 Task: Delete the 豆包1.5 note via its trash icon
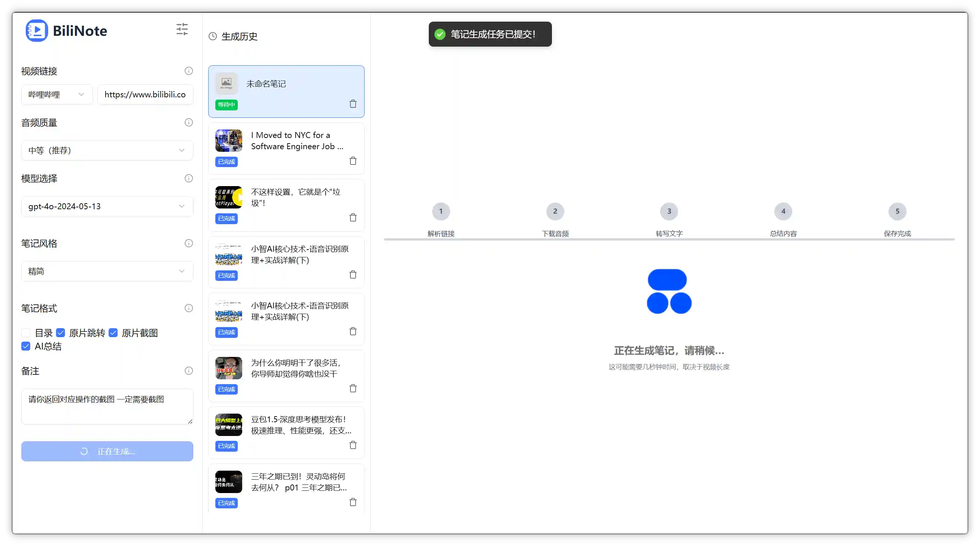tap(353, 445)
